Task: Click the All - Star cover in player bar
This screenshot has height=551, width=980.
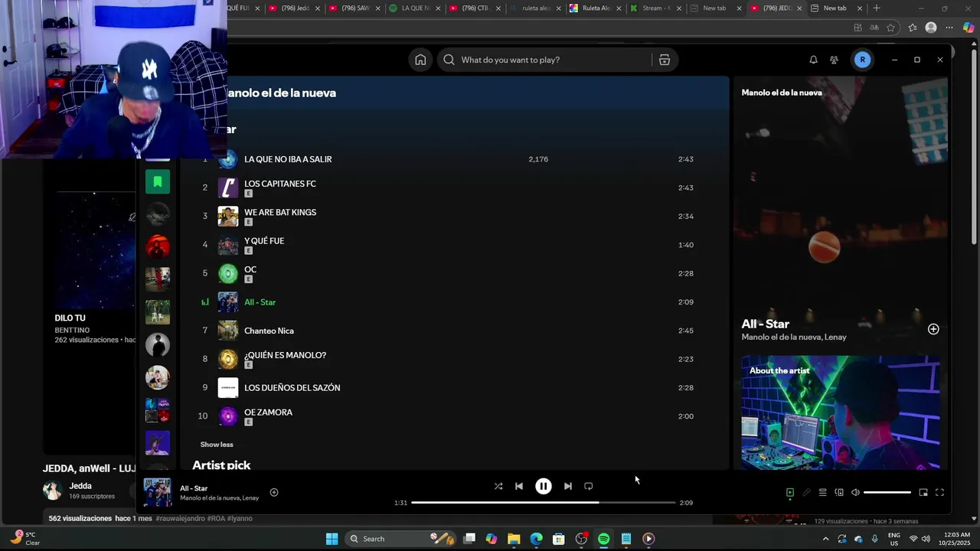Action: pyautogui.click(x=158, y=493)
